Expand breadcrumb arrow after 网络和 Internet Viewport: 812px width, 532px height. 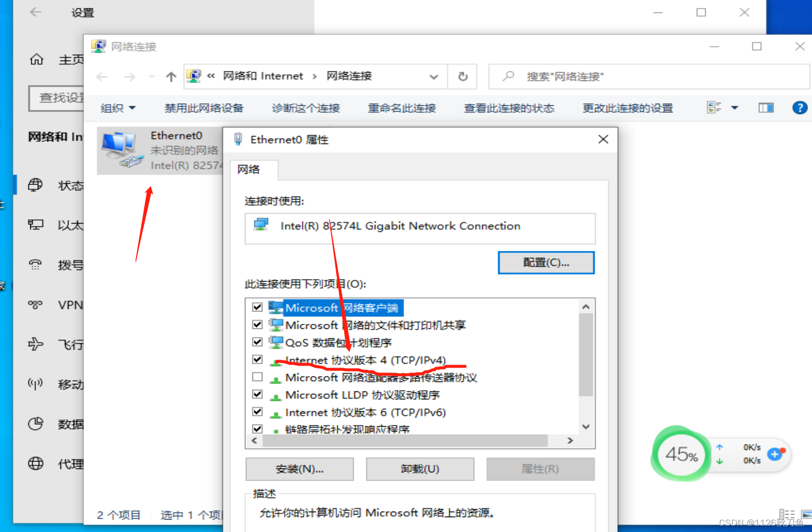click(x=314, y=76)
